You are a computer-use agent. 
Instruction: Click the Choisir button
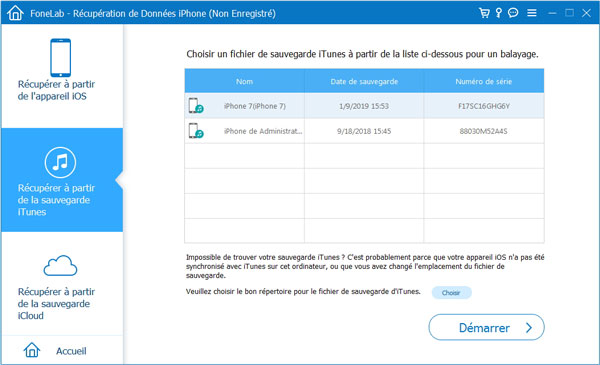coord(451,293)
